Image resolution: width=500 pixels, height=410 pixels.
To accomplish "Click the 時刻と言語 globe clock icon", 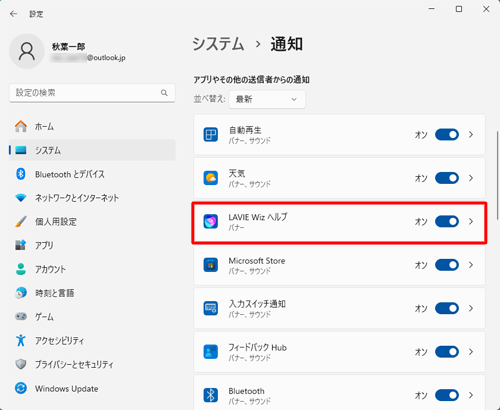I will click(x=21, y=293).
